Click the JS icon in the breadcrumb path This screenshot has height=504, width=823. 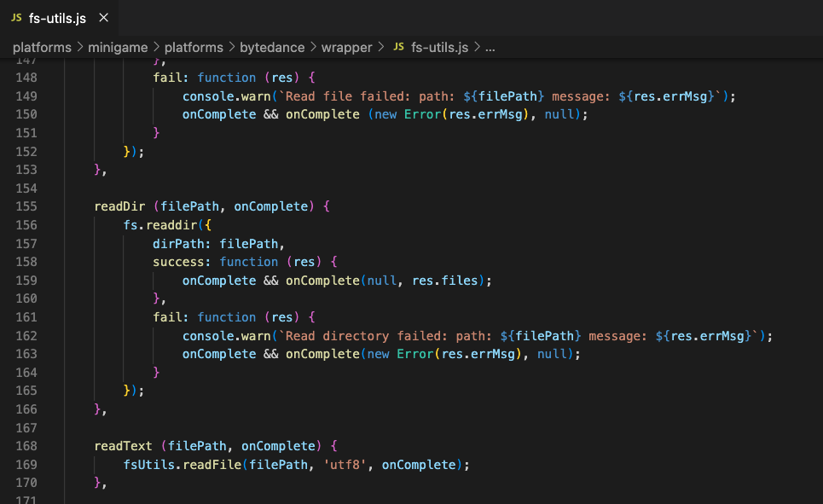click(398, 47)
